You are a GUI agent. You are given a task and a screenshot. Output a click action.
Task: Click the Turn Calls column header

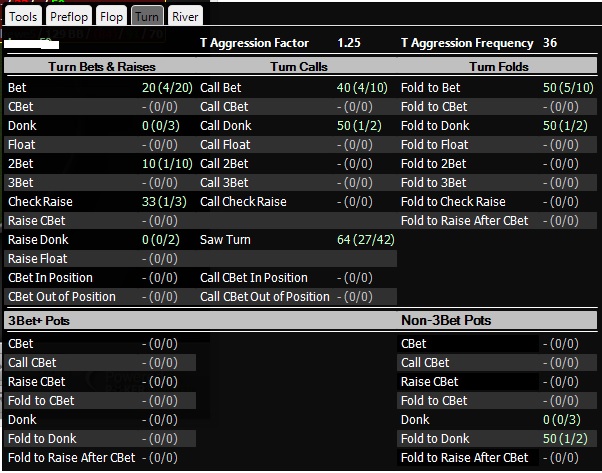pos(299,67)
